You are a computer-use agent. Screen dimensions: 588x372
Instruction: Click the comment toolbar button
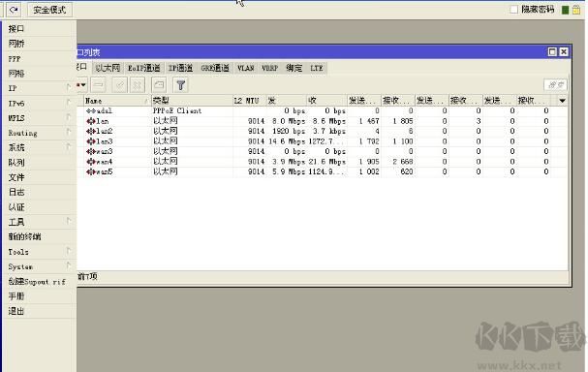[159, 85]
